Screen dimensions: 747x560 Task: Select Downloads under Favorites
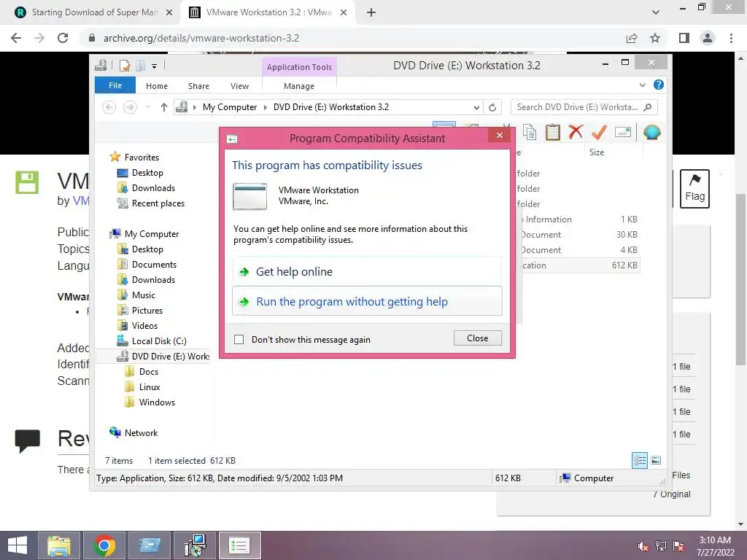(x=153, y=188)
